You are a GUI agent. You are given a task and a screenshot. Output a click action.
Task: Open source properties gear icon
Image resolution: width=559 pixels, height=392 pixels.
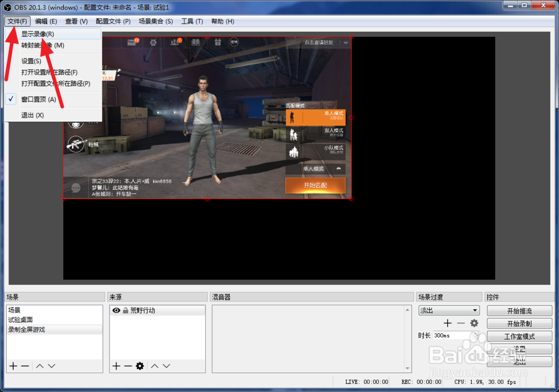(140, 366)
